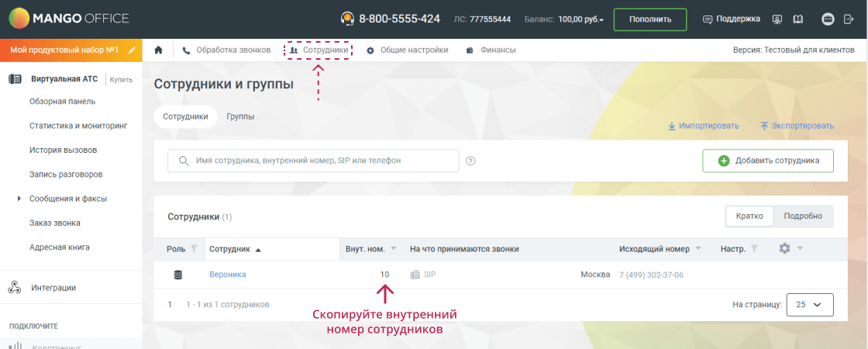Viewport: 868px width, 349px height.
Task: Open Сотрудники top menu tab
Action: coord(319,50)
